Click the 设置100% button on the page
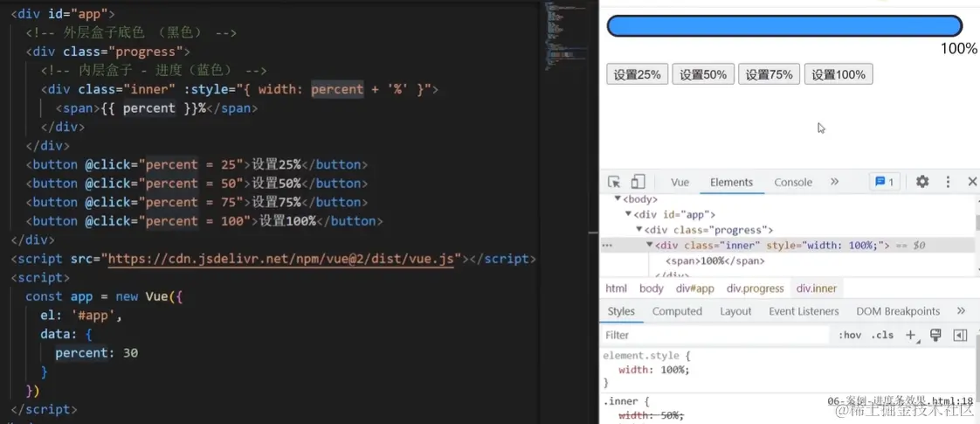Image resolution: width=980 pixels, height=424 pixels. coord(839,74)
